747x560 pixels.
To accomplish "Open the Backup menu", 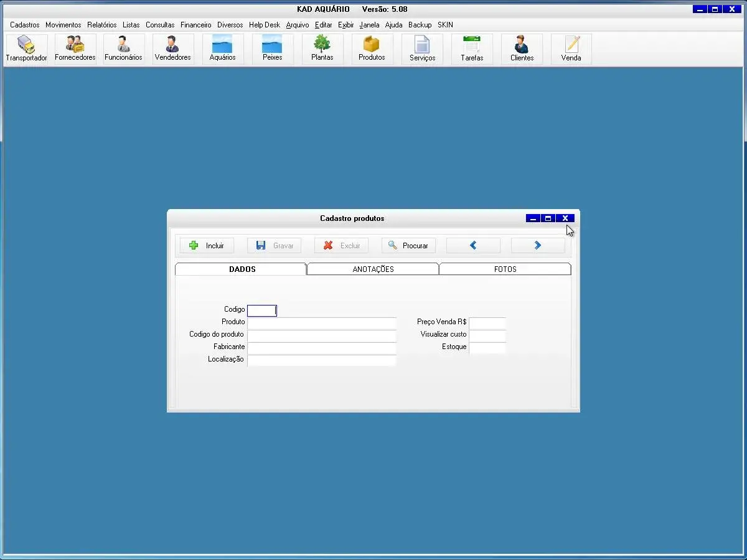I will pos(420,25).
